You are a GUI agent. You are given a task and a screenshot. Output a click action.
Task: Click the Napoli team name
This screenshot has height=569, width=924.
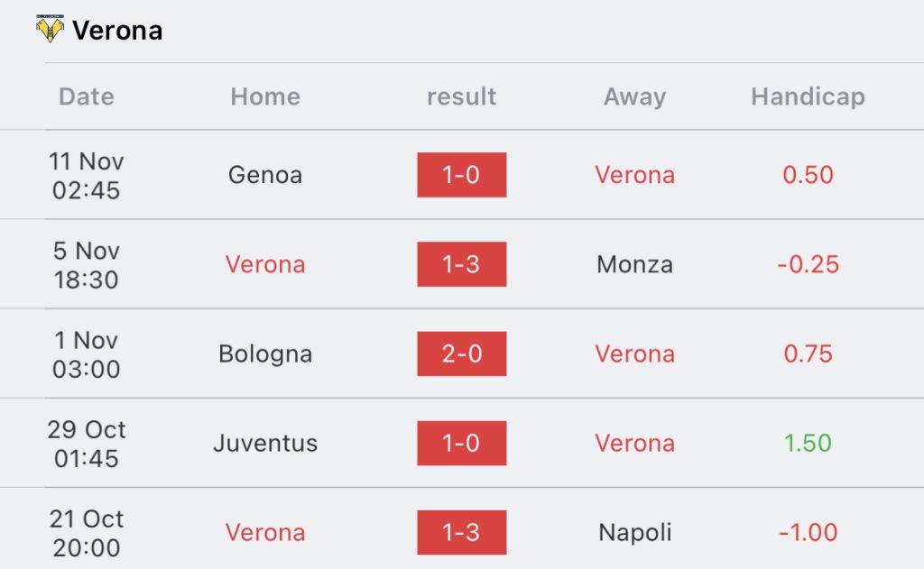(634, 533)
